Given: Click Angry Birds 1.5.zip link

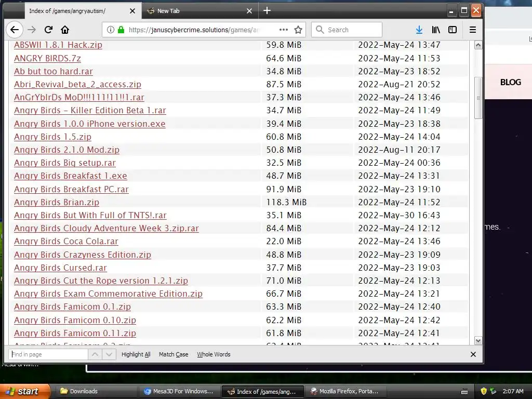Looking at the screenshot, I should (x=52, y=137).
